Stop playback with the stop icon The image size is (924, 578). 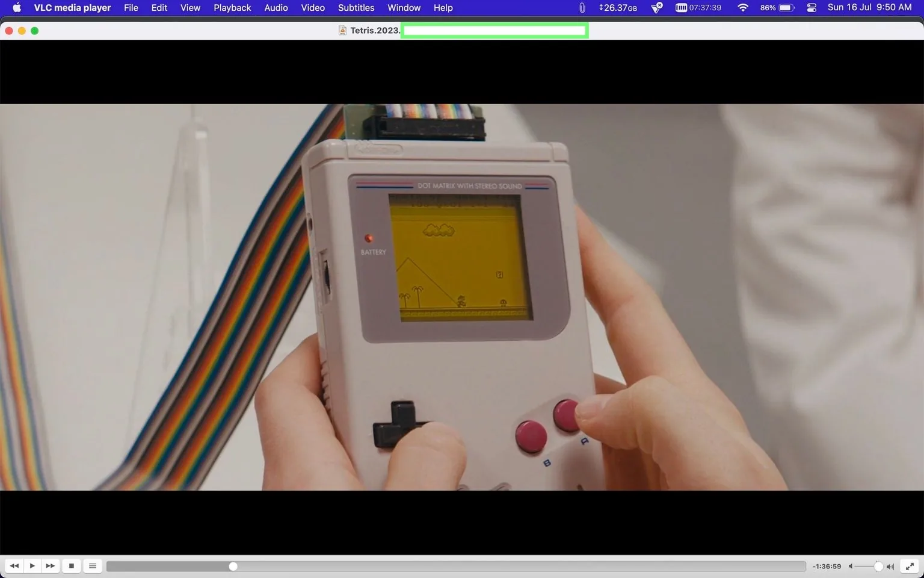(x=72, y=566)
